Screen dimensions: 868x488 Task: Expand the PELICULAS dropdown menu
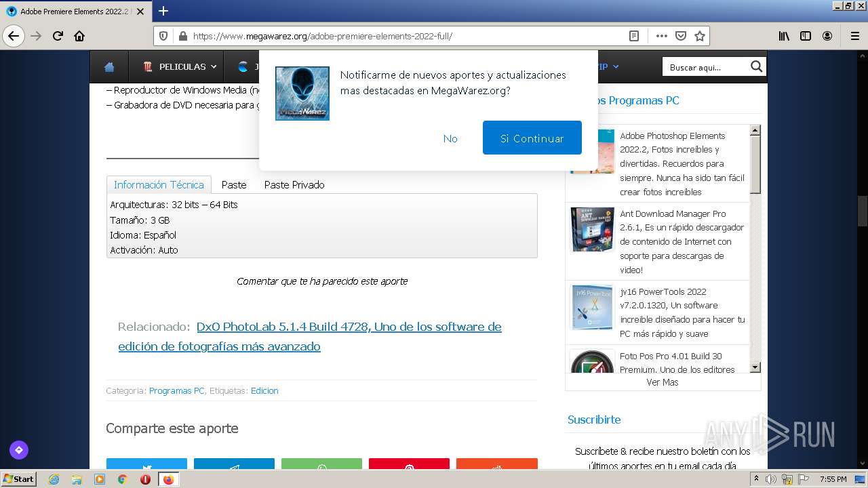click(180, 66)
